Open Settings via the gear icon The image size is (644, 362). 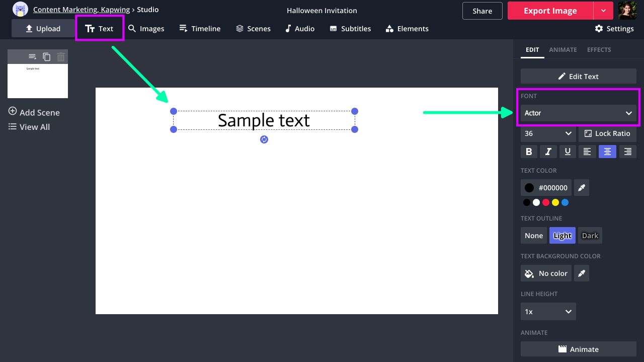[599, 29]
